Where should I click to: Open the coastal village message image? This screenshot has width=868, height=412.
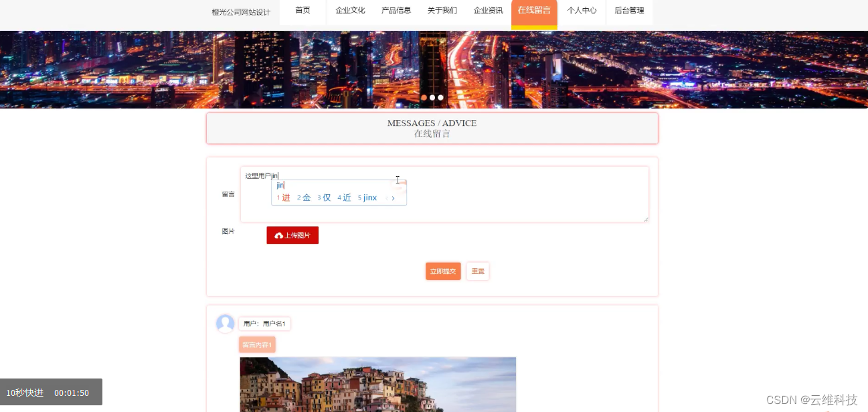coord(378,385)
